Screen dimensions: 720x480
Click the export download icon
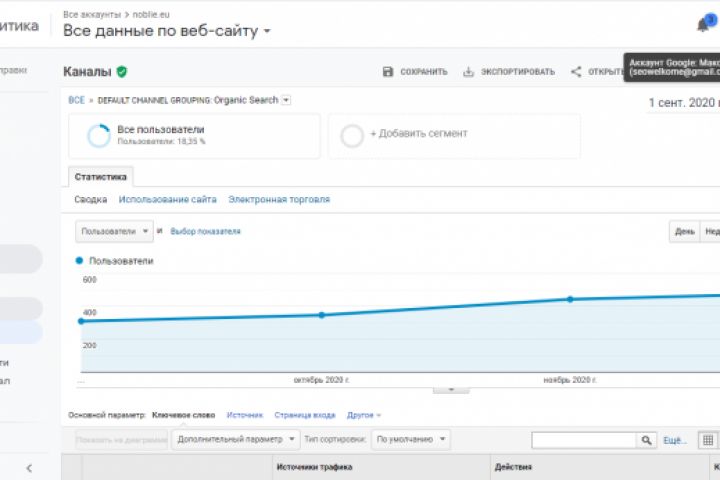point(468,72)
